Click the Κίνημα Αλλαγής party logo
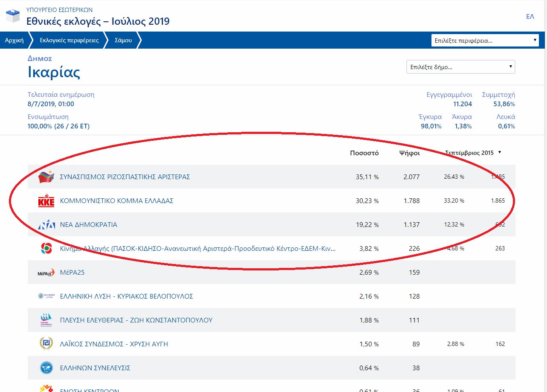The width and height of the screenshot is (547, 392). tap(46, 248)
